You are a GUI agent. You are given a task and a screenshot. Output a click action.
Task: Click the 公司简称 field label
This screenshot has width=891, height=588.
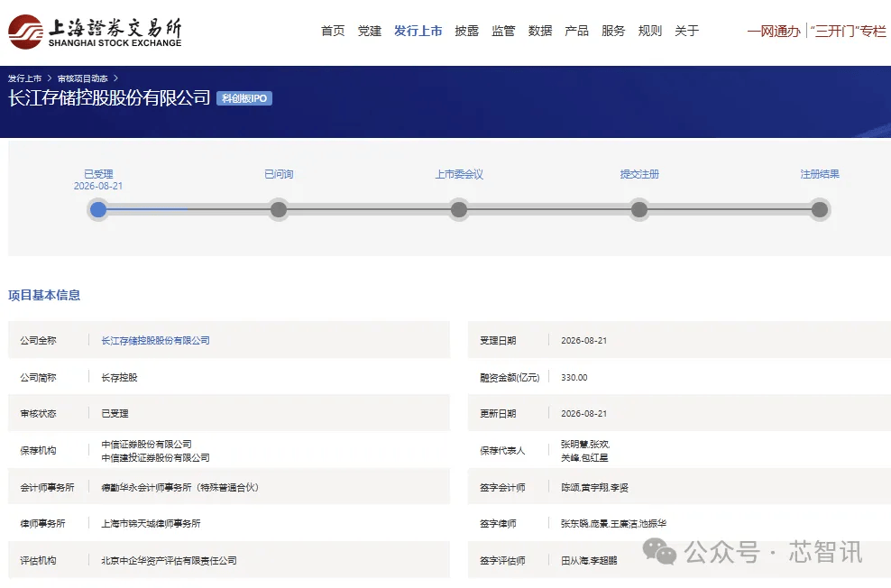click(x=38, y=377)
